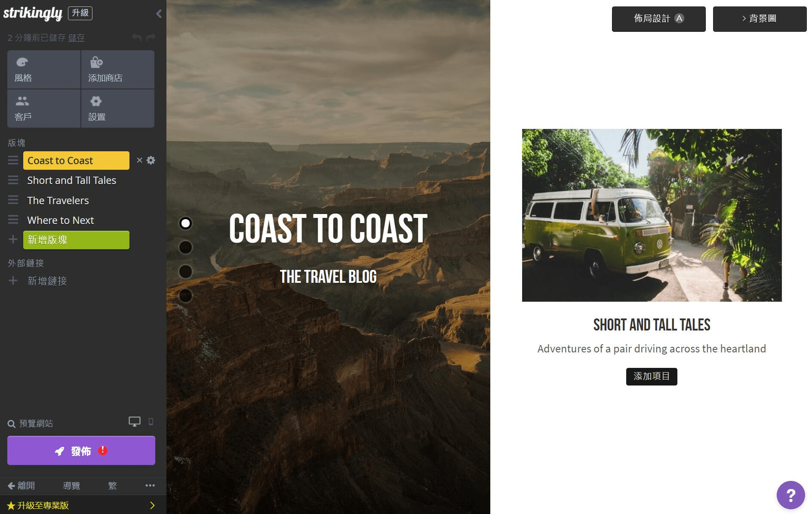This screenshot has height=514, width=812.
Task: Open Coast to Coast section settings gear
Action: tap(151, 160)
